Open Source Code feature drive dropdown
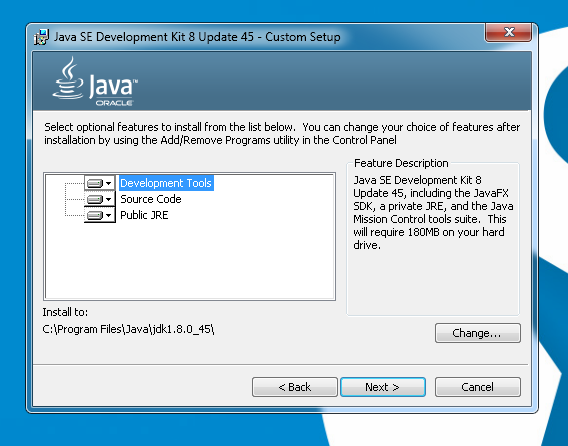568x446 pixels. tap(100, 199)
